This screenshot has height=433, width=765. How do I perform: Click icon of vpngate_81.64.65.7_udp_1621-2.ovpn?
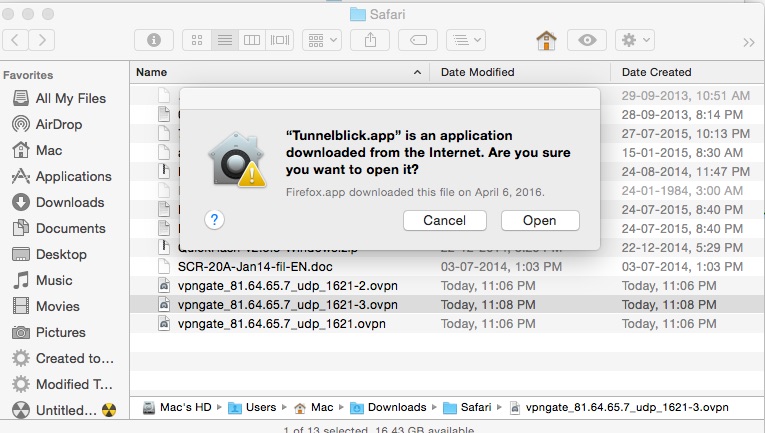(164, 286)
